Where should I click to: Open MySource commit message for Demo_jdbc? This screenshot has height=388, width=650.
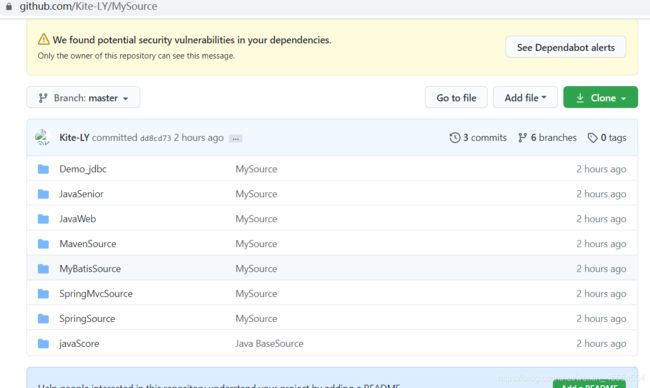[x=256, y=169]
